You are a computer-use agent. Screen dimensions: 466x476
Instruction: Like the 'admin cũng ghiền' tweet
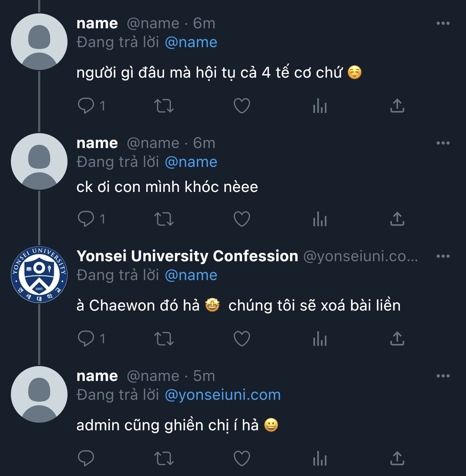[x=242, y=459]
